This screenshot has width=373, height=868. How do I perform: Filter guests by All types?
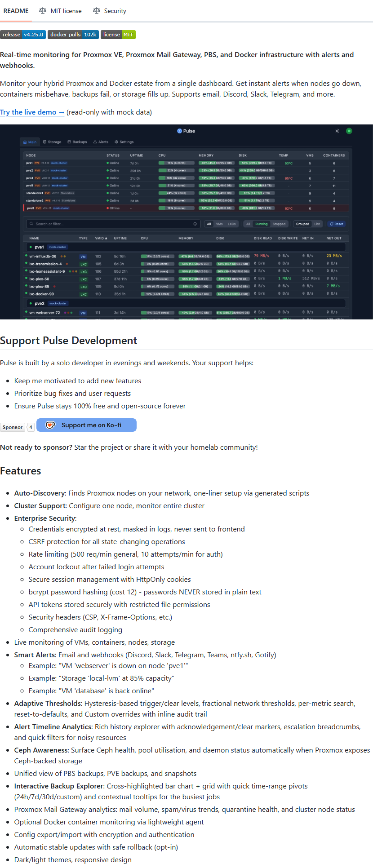point(209,224)
